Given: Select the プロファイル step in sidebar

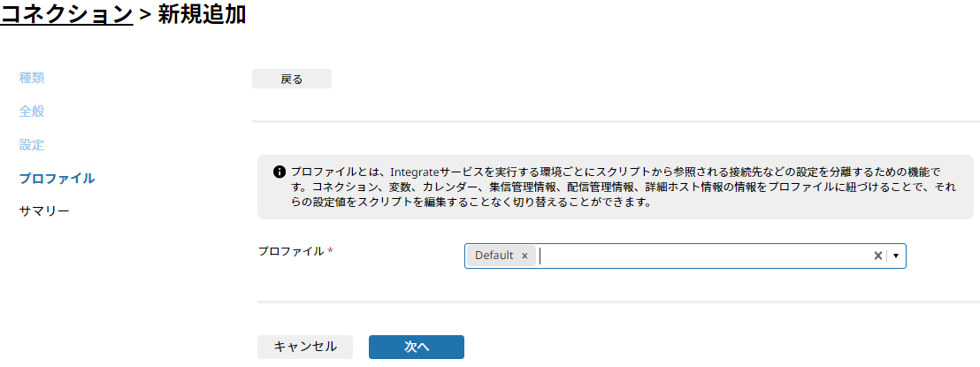Looking at the screenshot, I should tap(57, 179).
